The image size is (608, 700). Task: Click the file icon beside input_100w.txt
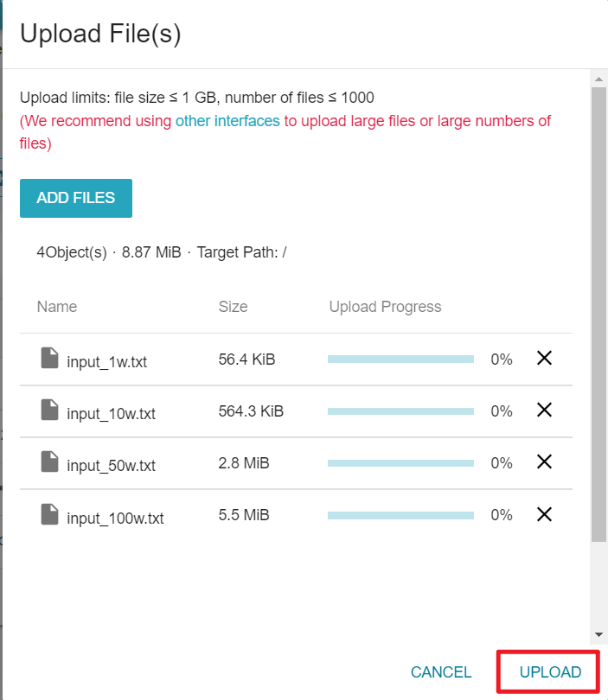49,514
